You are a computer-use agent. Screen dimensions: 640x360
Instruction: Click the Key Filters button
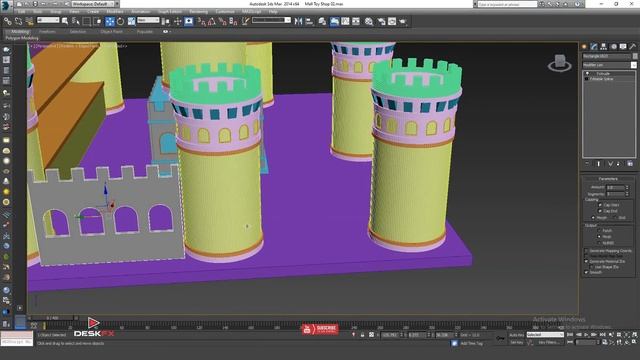(x=548, y=342)
